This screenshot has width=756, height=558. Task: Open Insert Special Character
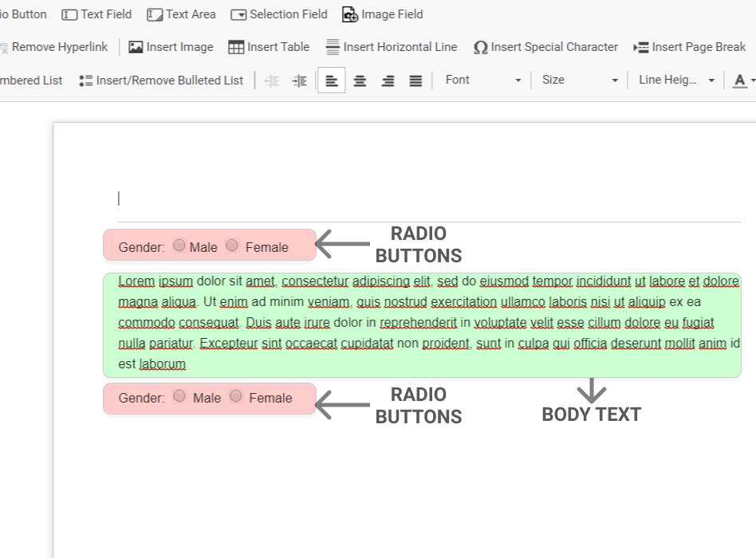pyautogui.click(x=545, y=47)
